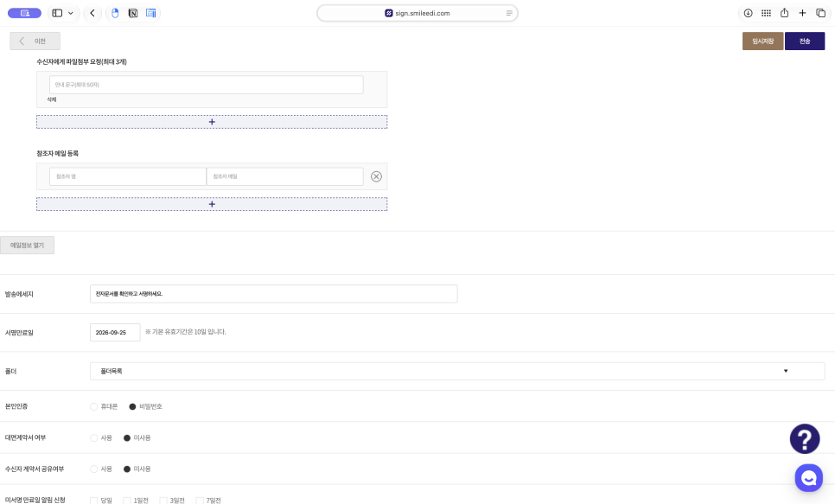835x504 pixels.
Task: Show the tab overview icon
Action: (820, 13)
